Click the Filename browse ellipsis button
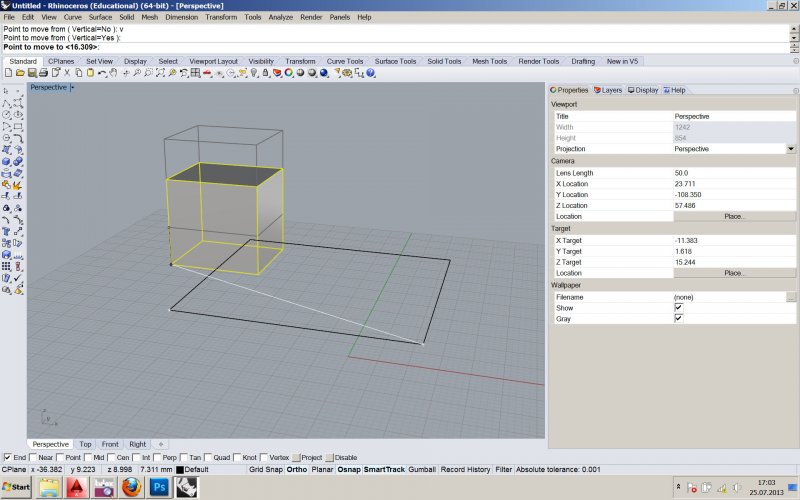 coord(791,297)
